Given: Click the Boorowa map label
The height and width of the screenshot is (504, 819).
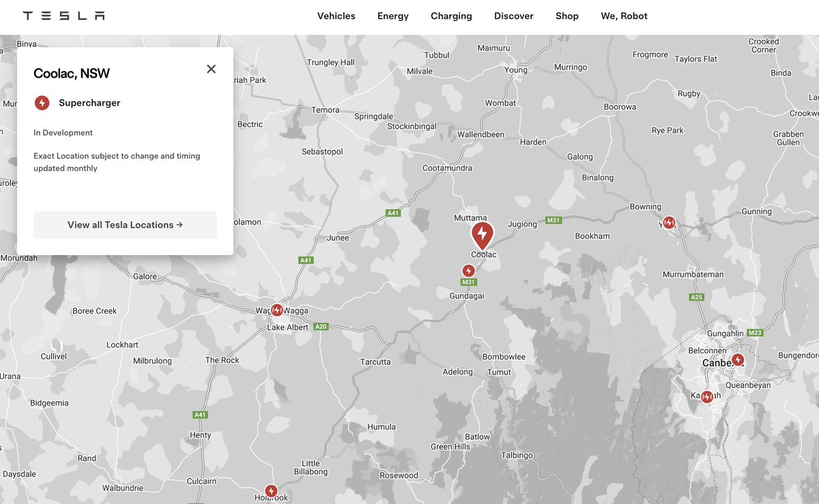Looking at the screenshot, I should coord(620,107).
